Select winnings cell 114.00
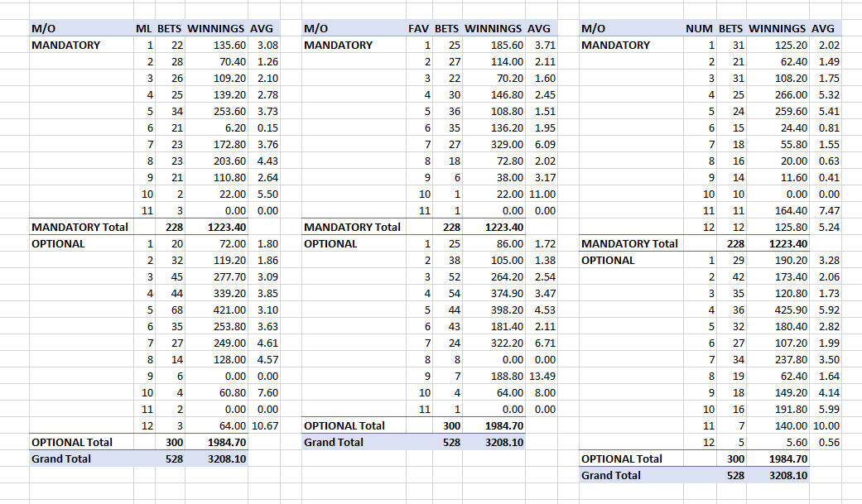The width and height of the screenshot is (862, 504). (x=507, y=61)
